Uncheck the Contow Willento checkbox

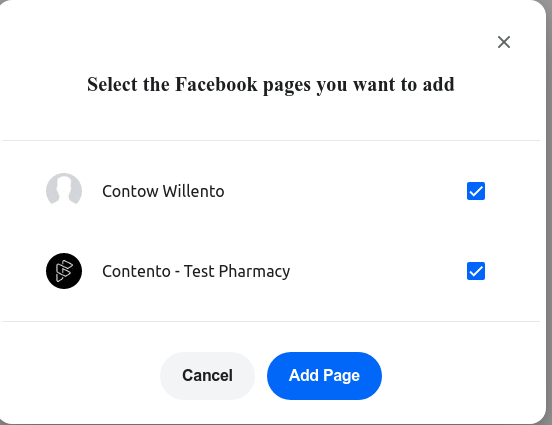(x=476, y=191)
